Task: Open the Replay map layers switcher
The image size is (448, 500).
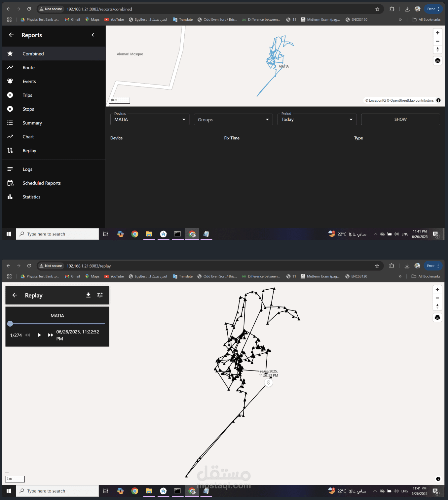Action: click(437, 317)
